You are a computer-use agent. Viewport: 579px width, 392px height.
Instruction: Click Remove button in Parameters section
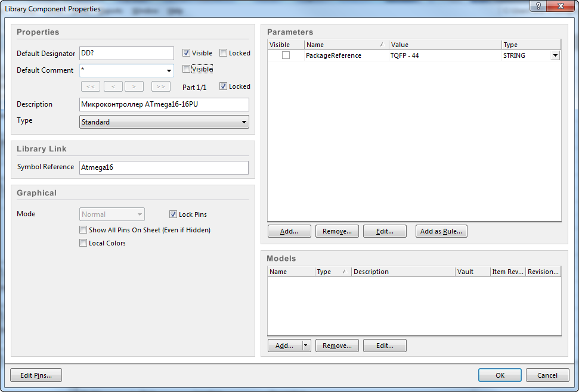point(337,231)
